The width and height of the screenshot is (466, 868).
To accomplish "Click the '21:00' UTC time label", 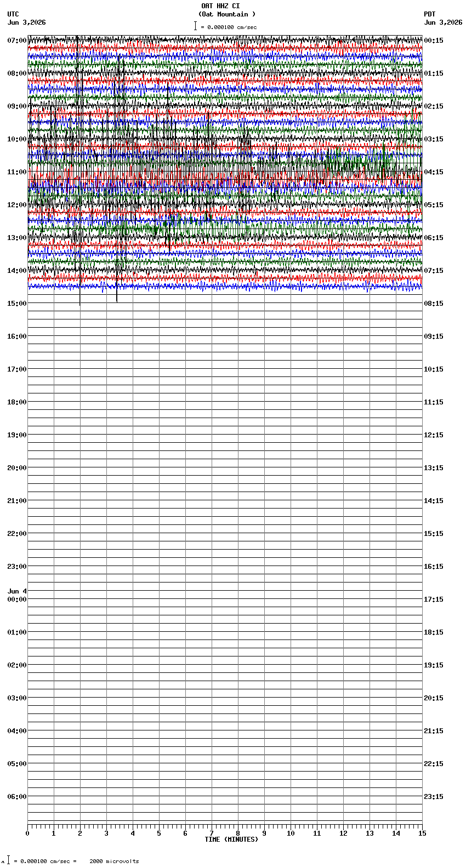I will 17,501.
